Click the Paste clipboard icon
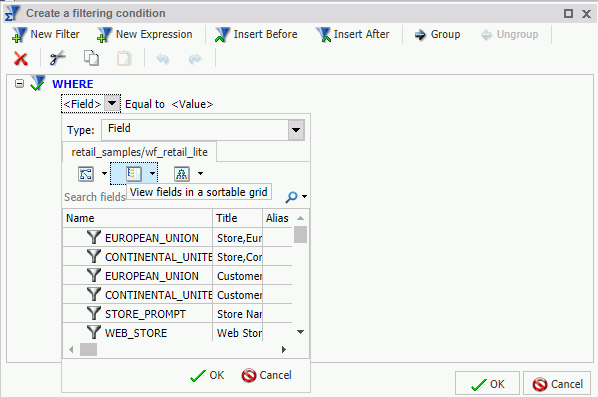This screenshot has height=397, width=598. 124,58
